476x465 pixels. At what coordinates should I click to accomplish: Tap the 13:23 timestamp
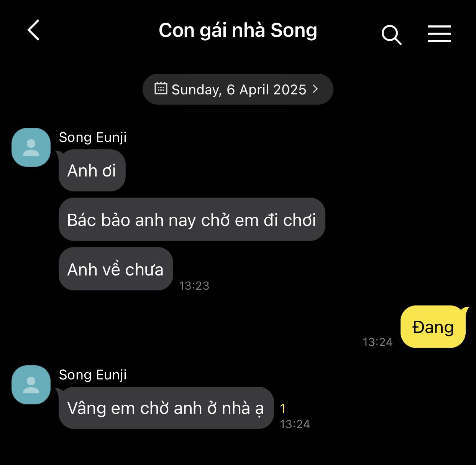pyautogui.click(x=194, y=286)
